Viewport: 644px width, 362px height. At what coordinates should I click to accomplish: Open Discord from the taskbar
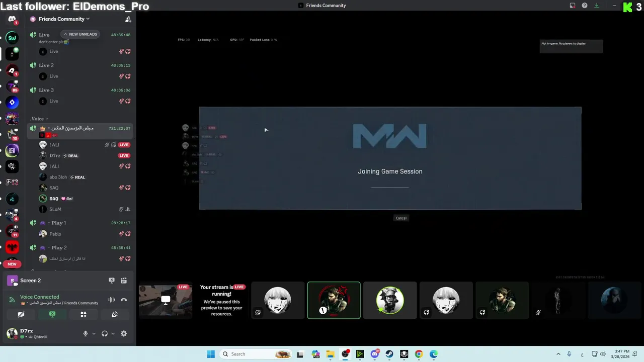[x=375, y=354]
